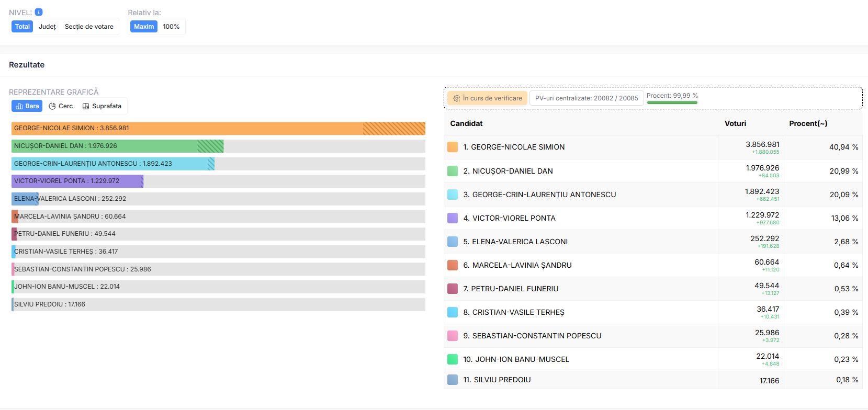Click the green Procent progress bar

[672, 102]
